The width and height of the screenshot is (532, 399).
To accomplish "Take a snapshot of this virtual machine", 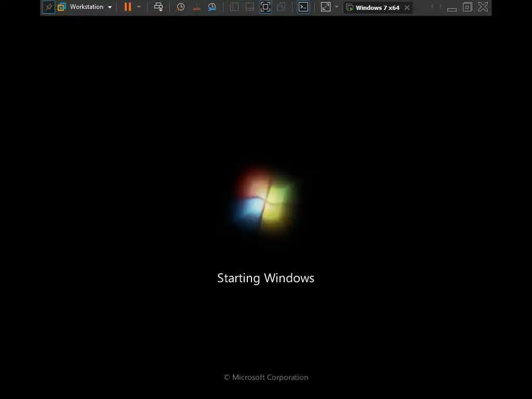I will (180, 7).
